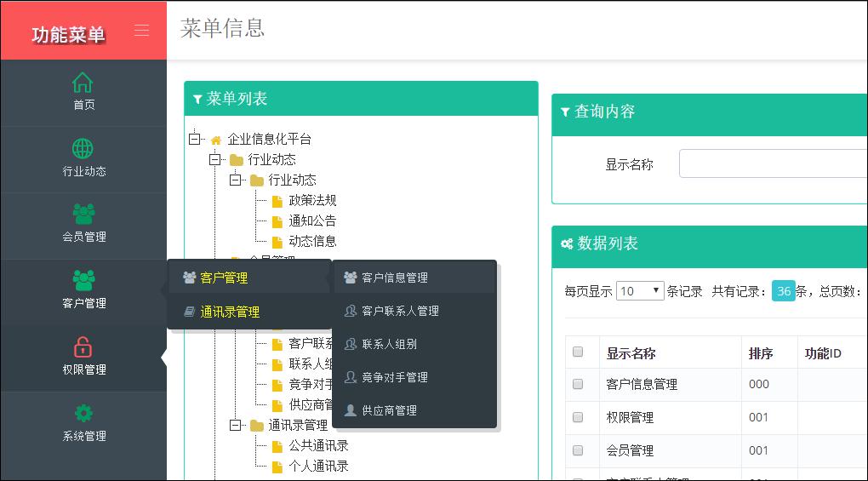Click the file icon beside 政策法规
868x481 pixels.
click(277, 201)
